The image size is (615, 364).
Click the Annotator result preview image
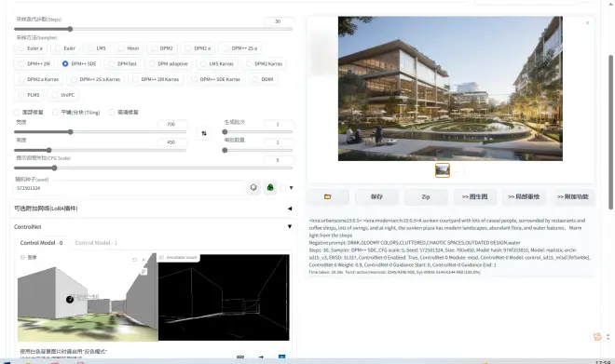pos(224,297)
